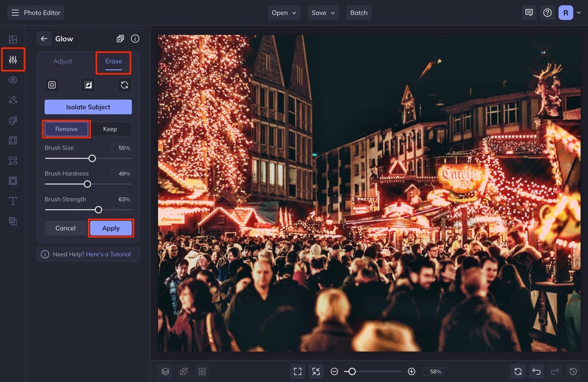Click the collapse to actual size icon
588x382 pixels.
[x=316, y=371]
